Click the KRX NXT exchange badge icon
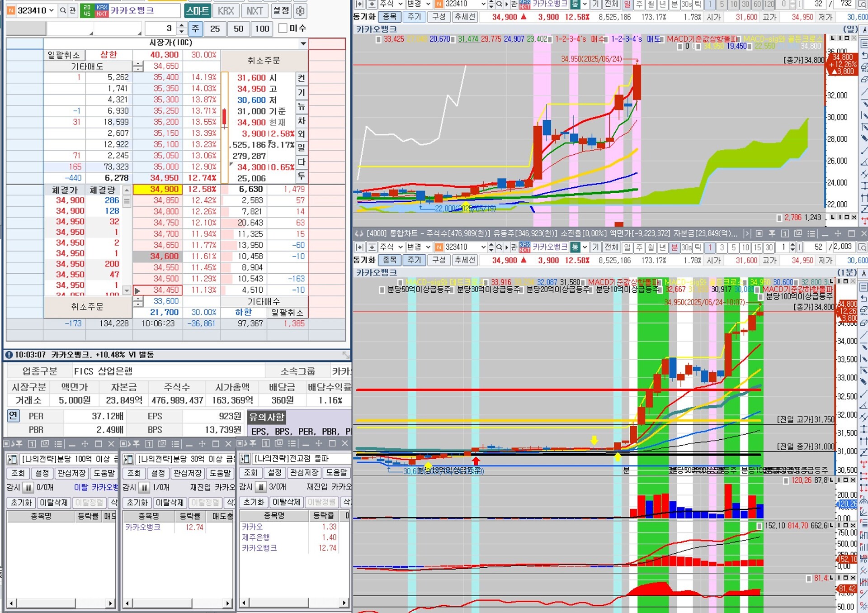 [x=102, y=10]
